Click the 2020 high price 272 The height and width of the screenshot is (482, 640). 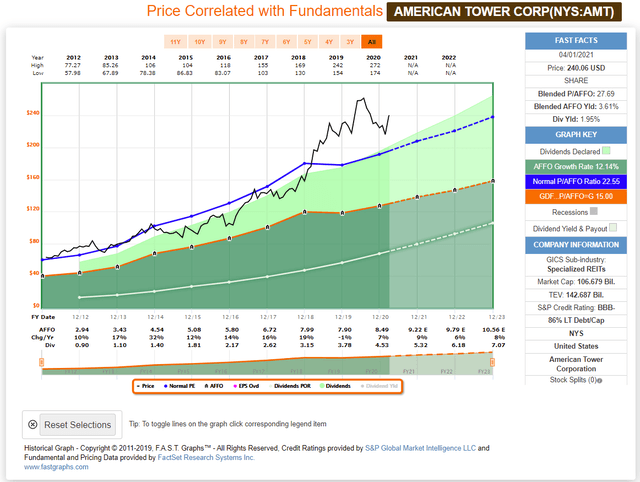point(375,65)
